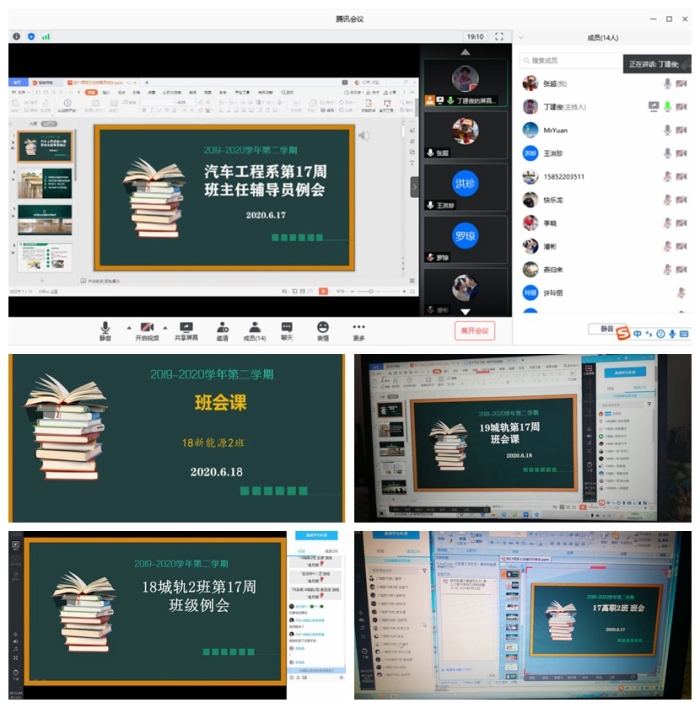Click the meeting info icon at top left
The image size is (700, 708).
coord(16,36)
